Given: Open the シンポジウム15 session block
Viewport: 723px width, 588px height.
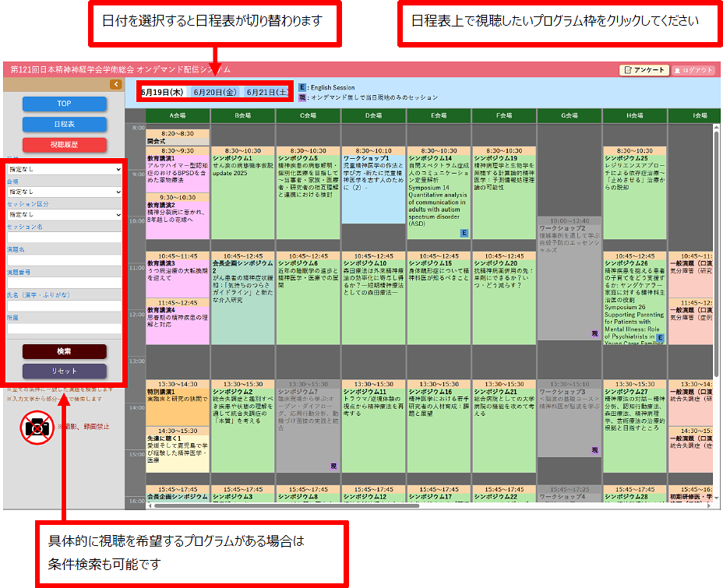Looking at the screenshot, I should (439, 298).
